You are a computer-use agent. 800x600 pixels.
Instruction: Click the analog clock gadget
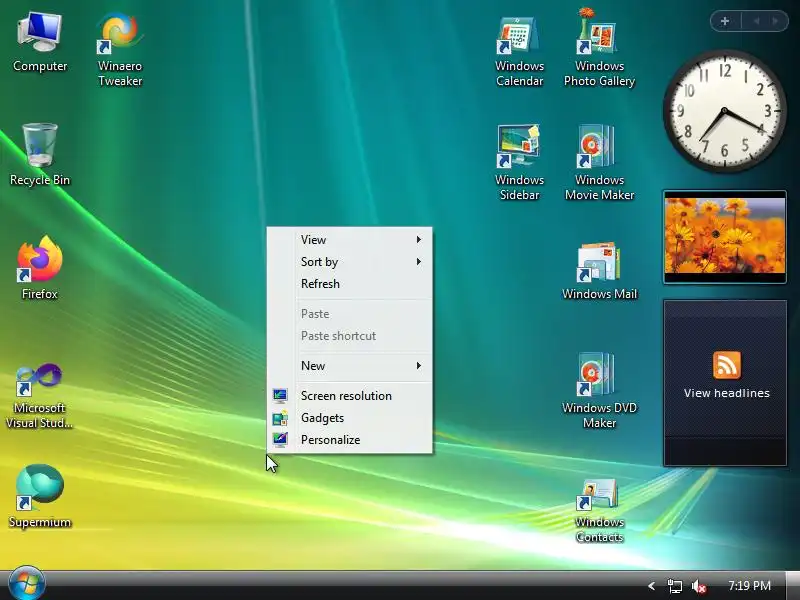724,111
